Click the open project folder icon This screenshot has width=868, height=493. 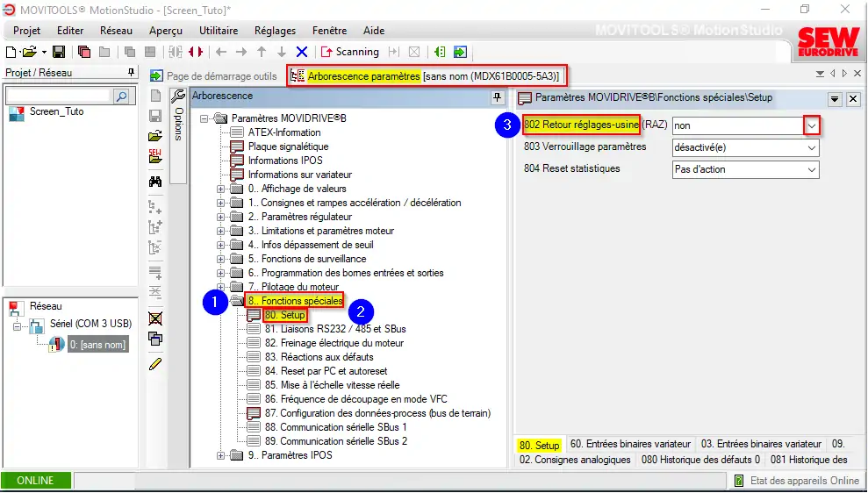pos(29,52)
